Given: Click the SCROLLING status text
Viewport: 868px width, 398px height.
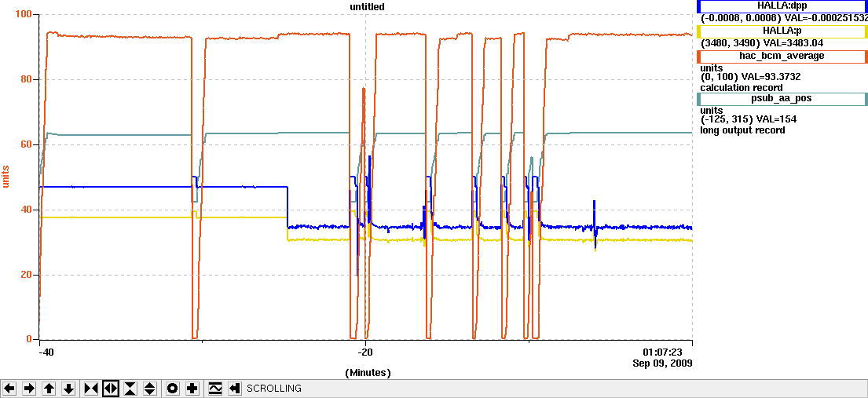Looking at the screenshot, I should click(x=274, y=389).
